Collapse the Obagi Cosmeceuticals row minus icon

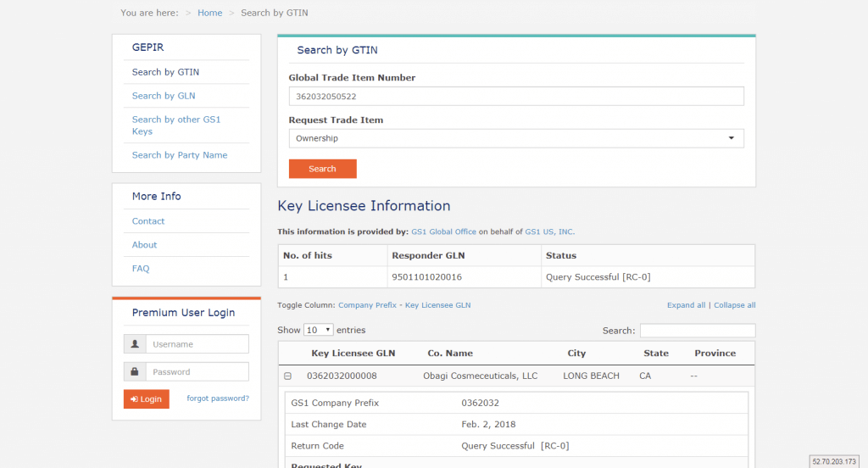pos(288,376)
